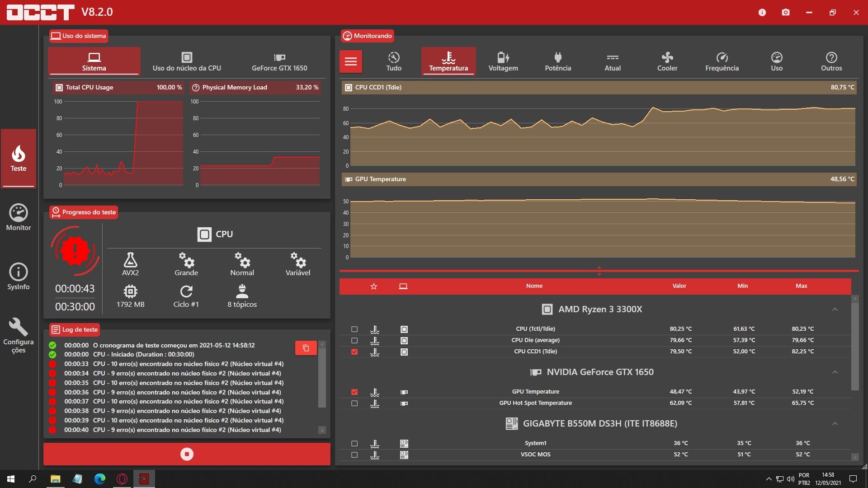Click the chip icon in CPU Die (average) row
Screen dimensions: 868x488
click(404, 340)
